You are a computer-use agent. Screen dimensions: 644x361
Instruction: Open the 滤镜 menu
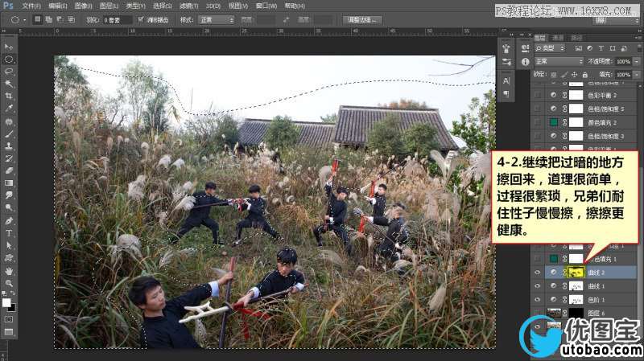(189, 6)
